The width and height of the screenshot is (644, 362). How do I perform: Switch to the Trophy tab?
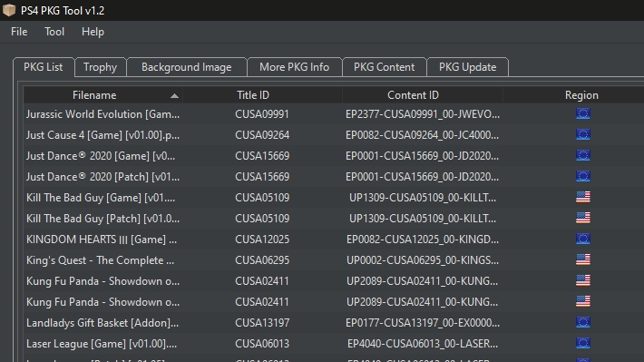pyautogui.click(x=100, y=67)
